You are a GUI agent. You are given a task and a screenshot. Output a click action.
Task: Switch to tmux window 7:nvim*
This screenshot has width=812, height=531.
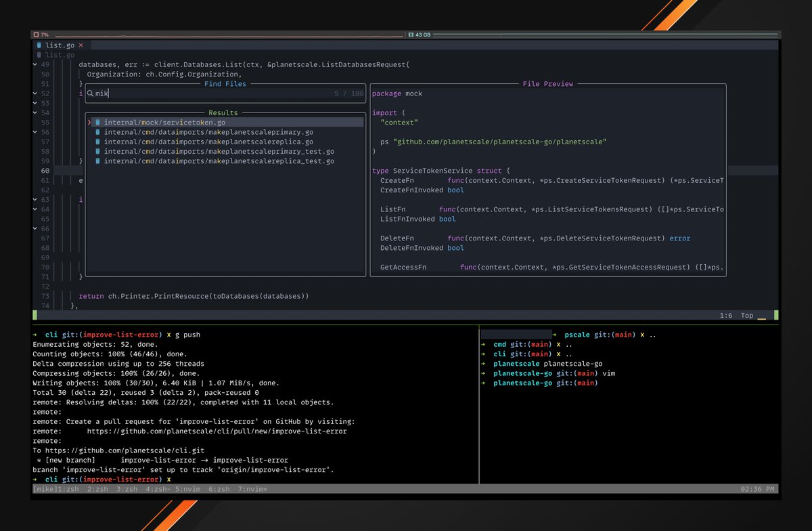[254, 489]
